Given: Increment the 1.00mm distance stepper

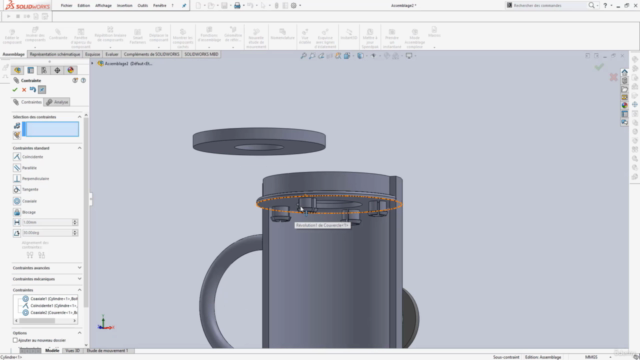Looking at the screenshot, I should [x=75, y=220].
